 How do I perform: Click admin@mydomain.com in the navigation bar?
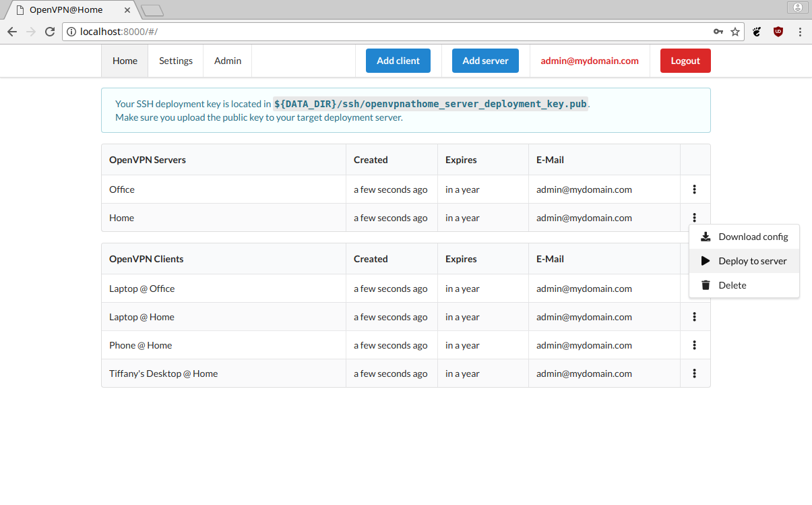(589, 60)
